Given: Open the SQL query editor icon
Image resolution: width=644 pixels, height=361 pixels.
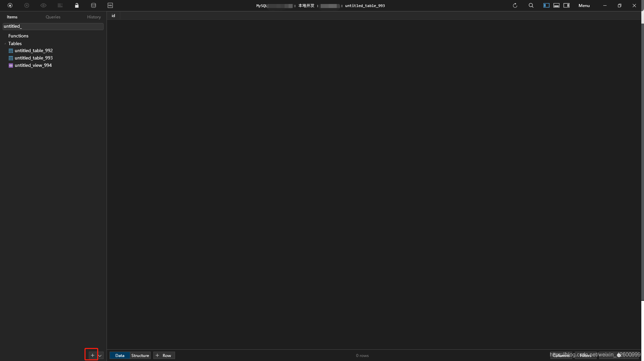Looking at the screenshot, I should point(110,5).
